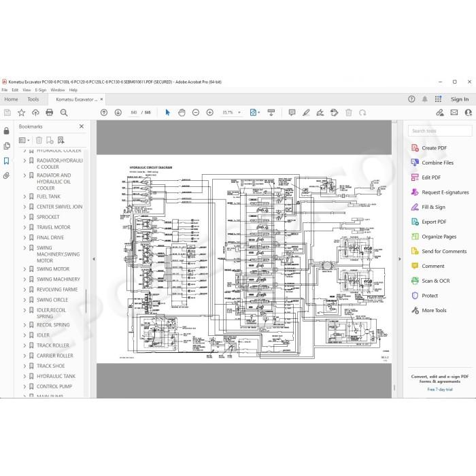The height and width of the screenshot is (476, 476).
Task: Click the Stamp tool icon
Action: pos(335,113)
